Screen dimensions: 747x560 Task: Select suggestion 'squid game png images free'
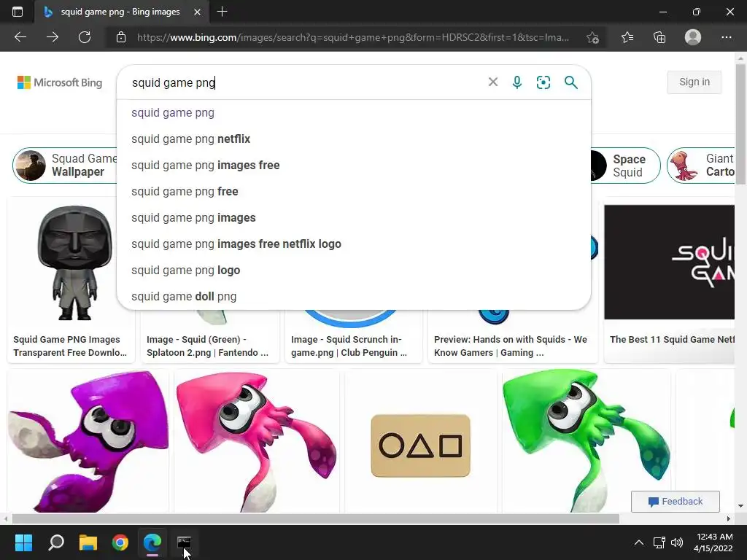[x=354, y=166]
